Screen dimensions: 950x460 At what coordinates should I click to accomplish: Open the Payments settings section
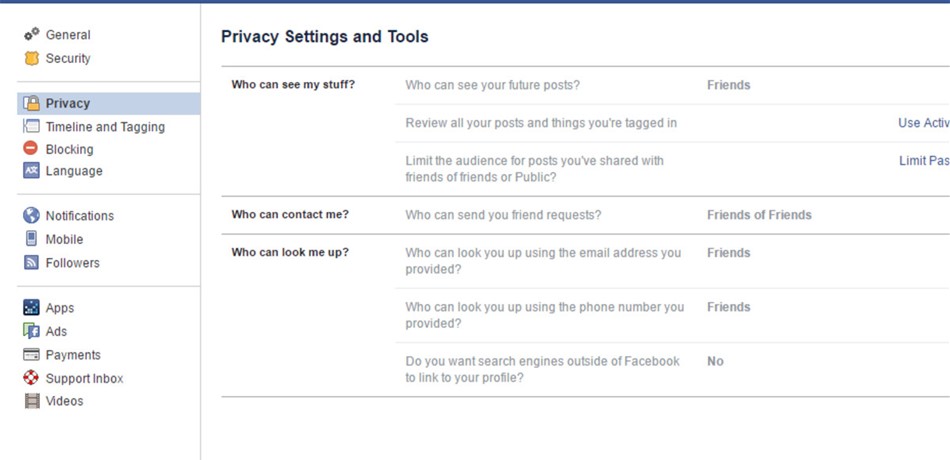tap(73, 355)
